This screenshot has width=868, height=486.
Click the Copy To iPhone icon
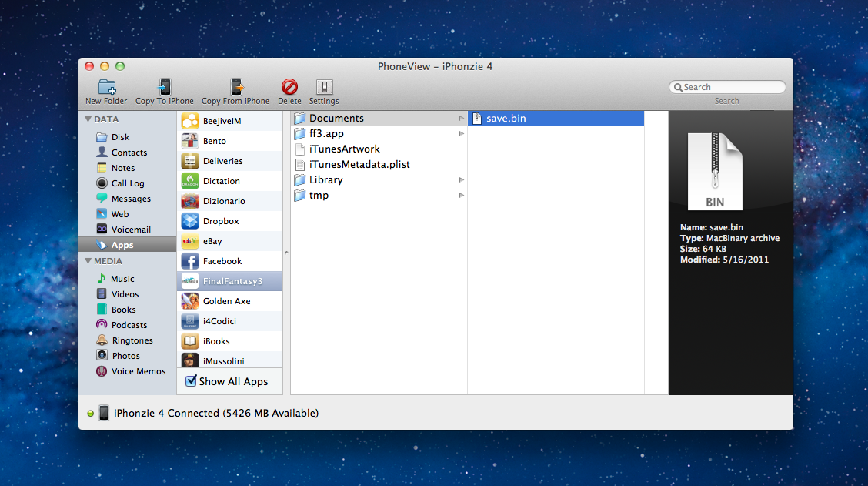165,87
